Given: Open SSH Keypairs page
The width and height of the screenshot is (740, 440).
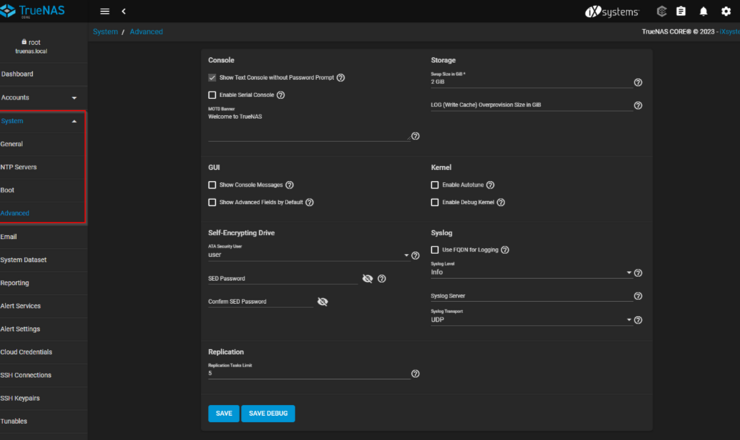Looking at the screenshot, I should [43, 398].
